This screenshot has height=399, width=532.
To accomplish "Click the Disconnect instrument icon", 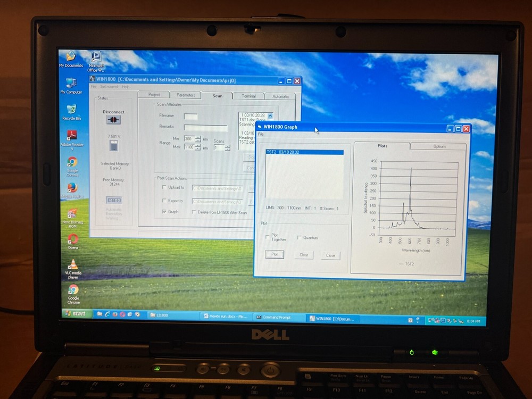I will click(x=114, y=120).
